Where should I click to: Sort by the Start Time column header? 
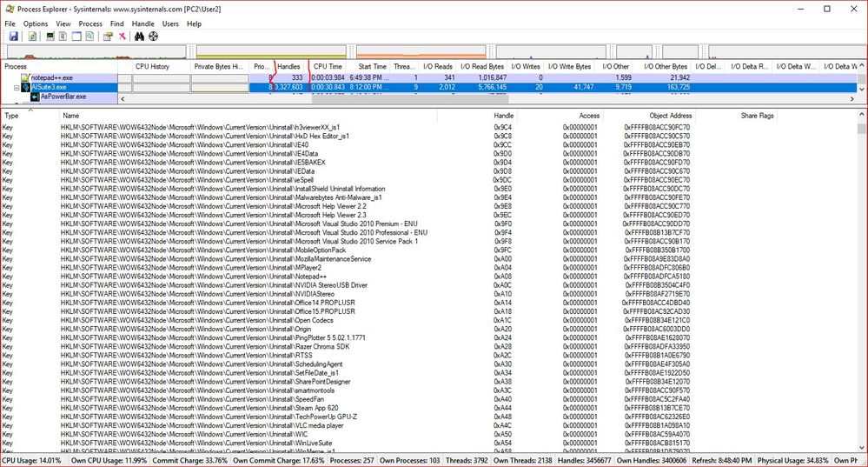(x=368, y=66)
